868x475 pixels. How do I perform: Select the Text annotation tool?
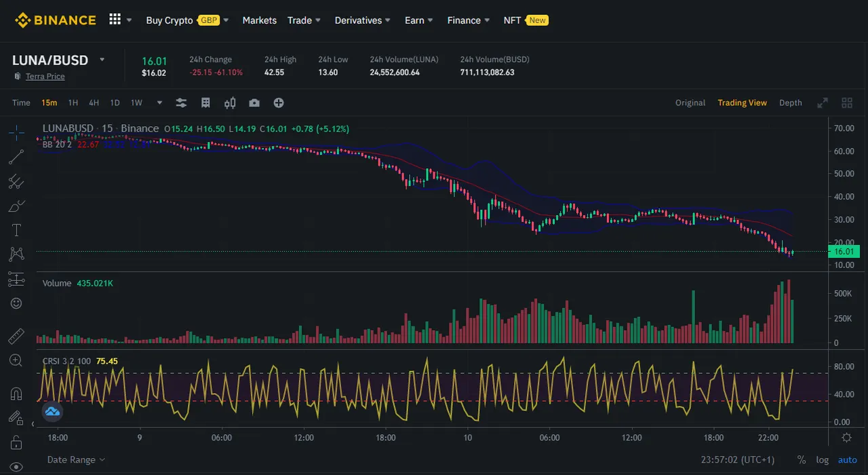coord(16,230)
